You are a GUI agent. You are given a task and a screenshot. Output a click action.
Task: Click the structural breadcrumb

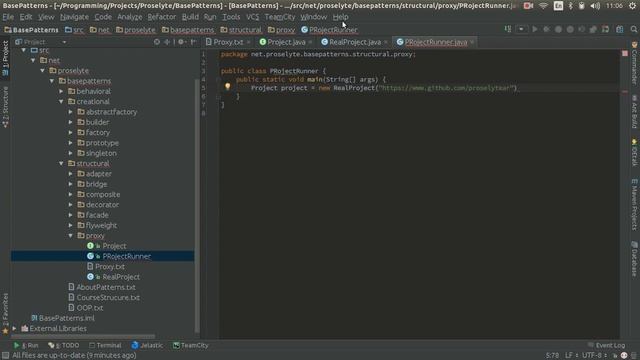241,30
